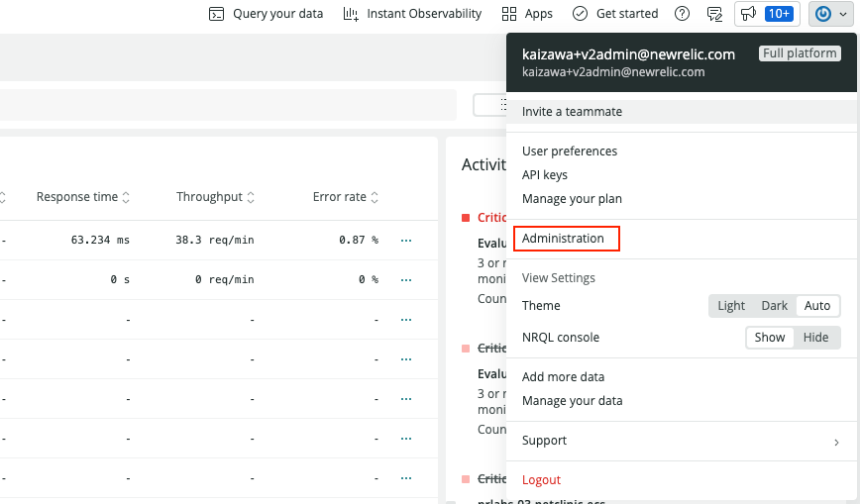The height and width of the screenshot is (504, 860).
Task: Set theme to Light
Action: 731,306
